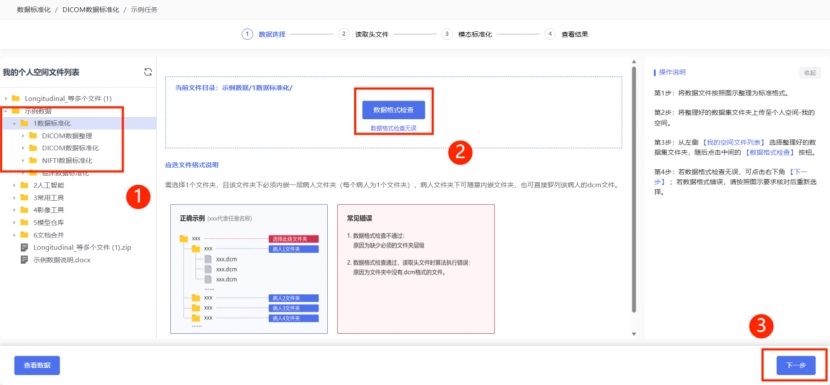Collapse the 操作说明 panel with 收起

tap(810, 73)
